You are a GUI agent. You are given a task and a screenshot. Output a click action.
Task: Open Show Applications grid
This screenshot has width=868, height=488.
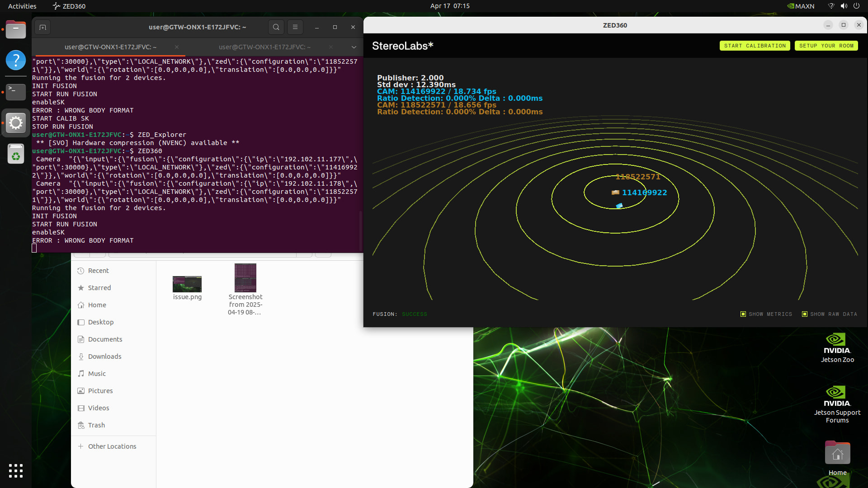16,470
